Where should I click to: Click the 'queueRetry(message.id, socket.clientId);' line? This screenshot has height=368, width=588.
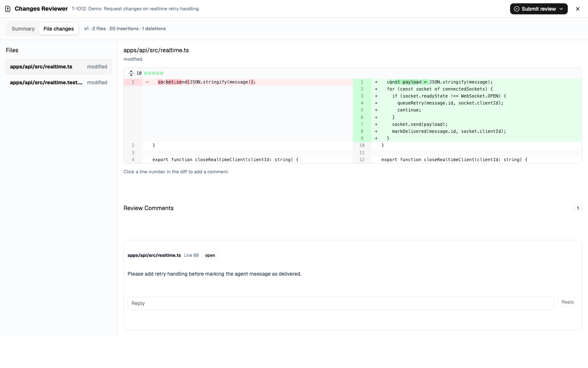pyautogui.click(x=450, y=103)
